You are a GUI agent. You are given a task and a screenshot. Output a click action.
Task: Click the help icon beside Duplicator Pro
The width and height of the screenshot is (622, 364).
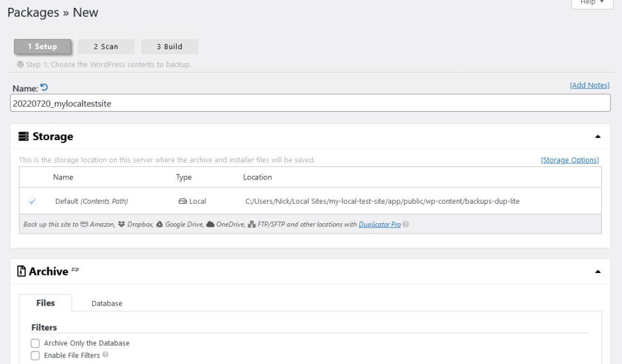(x=406, y=224)
